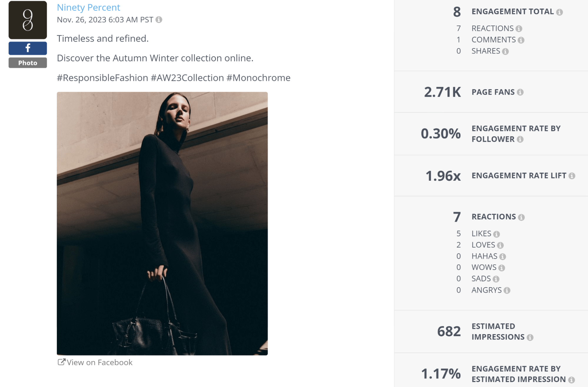The image size is (588, 387).
Task: Click the Facebook platform icon
Action: coord(27,48)
